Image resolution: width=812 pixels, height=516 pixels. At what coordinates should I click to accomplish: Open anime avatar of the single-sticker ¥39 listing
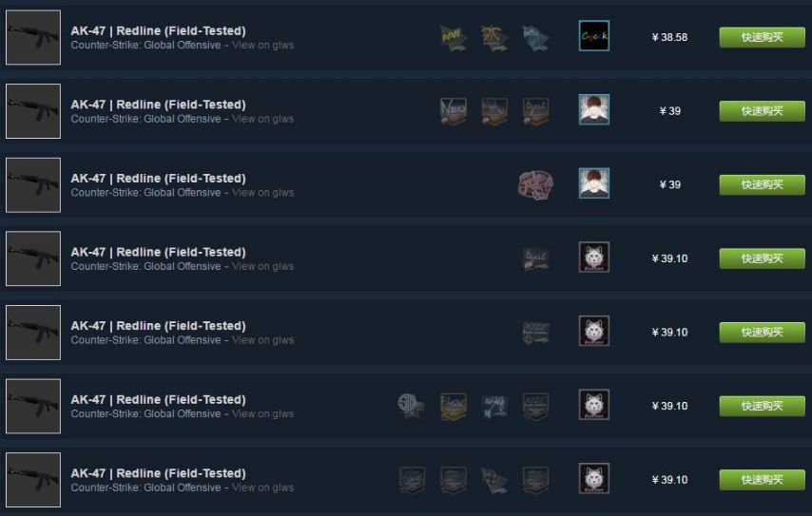pos(594,183)
